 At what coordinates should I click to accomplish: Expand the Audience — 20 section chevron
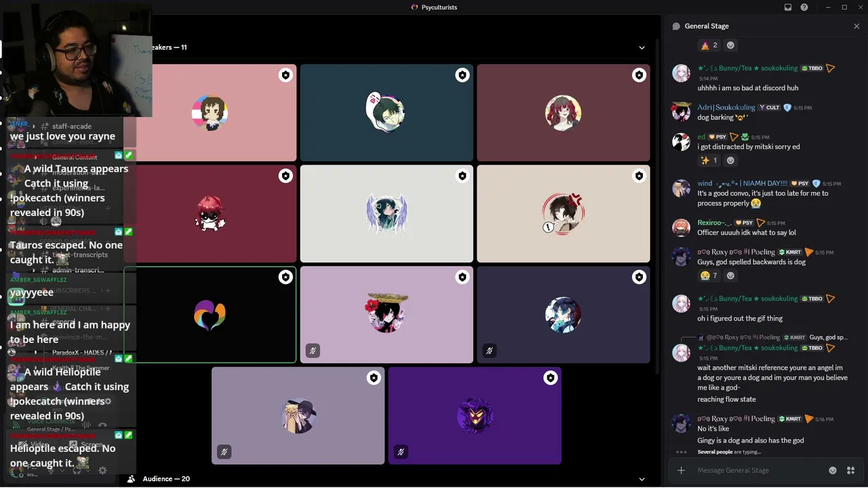pyautogui.click(x=642, y=479)
